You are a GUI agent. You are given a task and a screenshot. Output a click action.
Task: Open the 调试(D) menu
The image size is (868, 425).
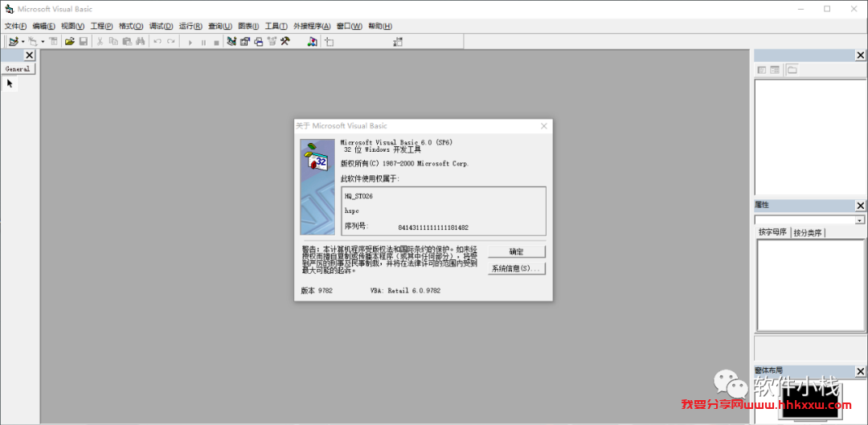pyautogui.click(x=161, y=26)
